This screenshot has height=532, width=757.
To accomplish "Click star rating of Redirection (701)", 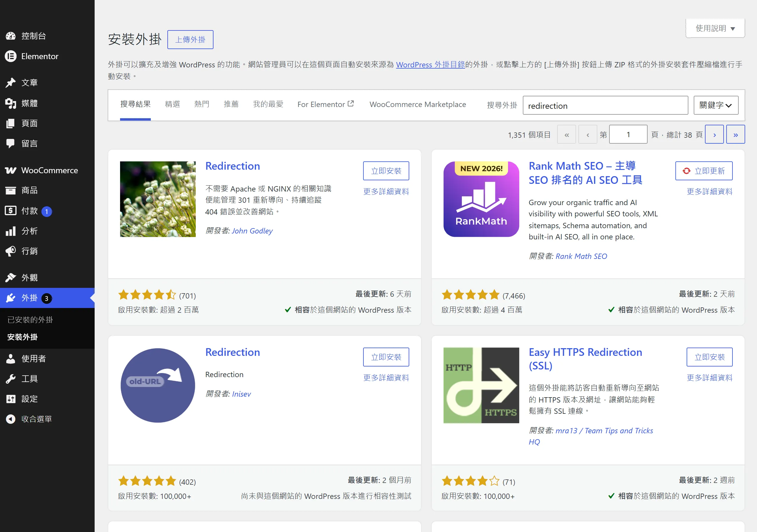I will click(x=147, y=295).
